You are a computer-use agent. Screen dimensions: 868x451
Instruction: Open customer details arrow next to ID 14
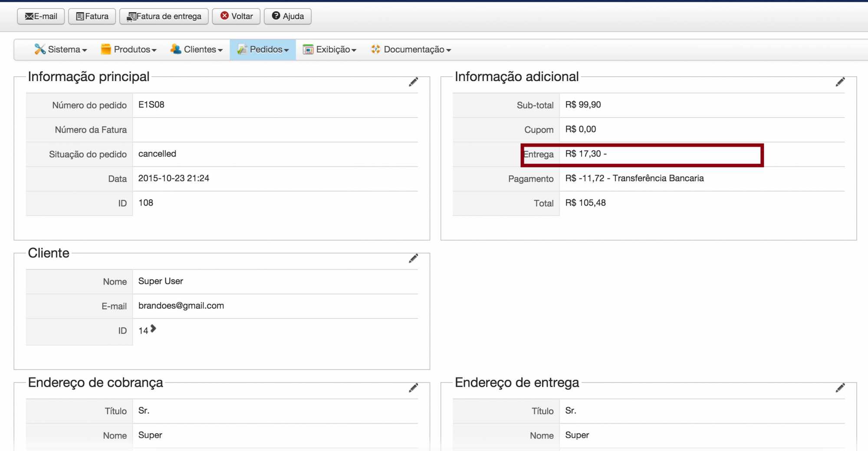[x=153, y=329]
